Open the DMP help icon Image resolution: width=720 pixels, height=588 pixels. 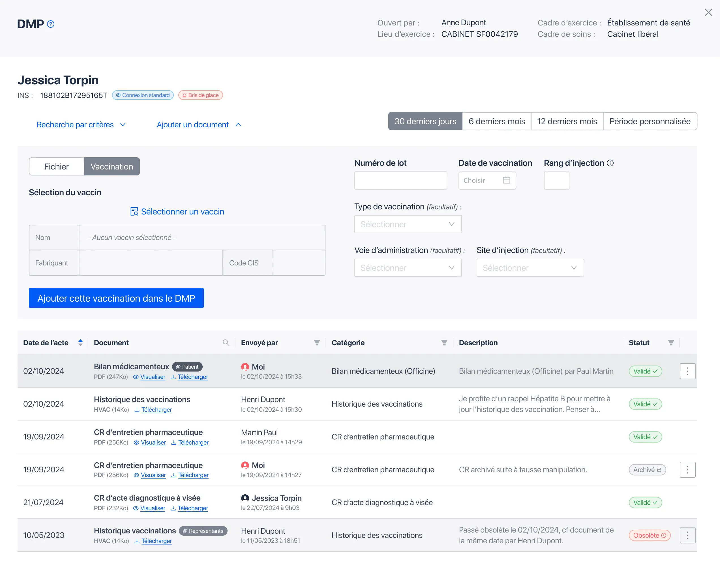pyautogui.click(x=51, y=24)
